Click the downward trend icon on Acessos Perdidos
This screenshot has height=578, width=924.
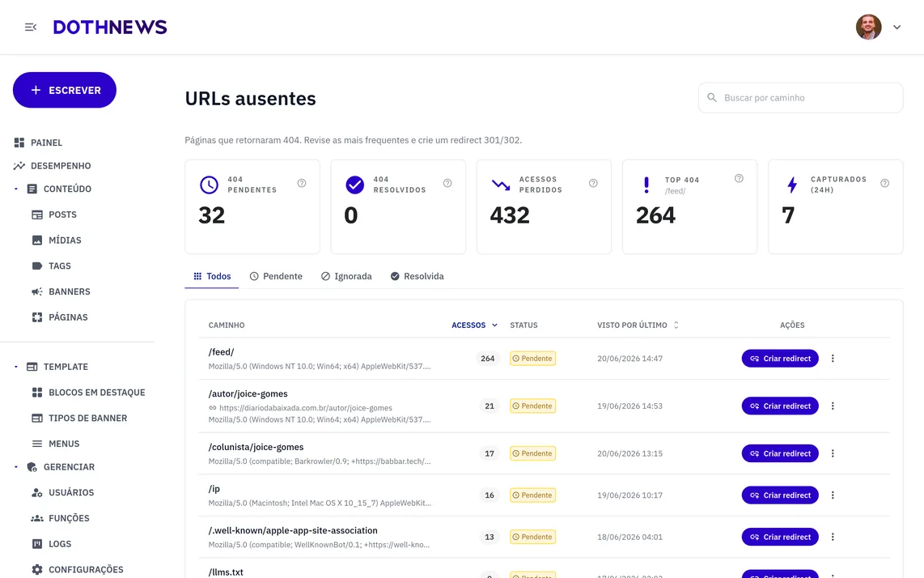[x=501, y=185]
